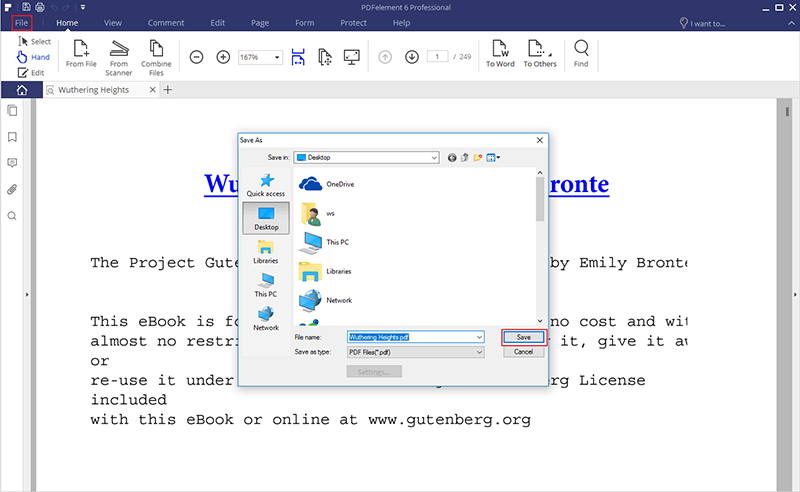Select Quick access in Save As sidebar
Screen dimensions: 800x492
pyautogui.click(x=266, y=185)
